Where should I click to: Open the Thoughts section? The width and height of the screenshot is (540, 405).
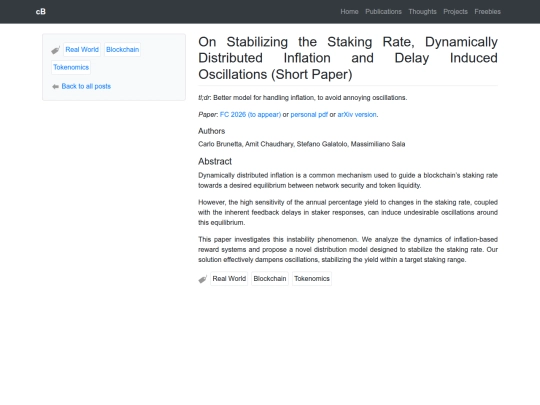(x=422, y=12)
